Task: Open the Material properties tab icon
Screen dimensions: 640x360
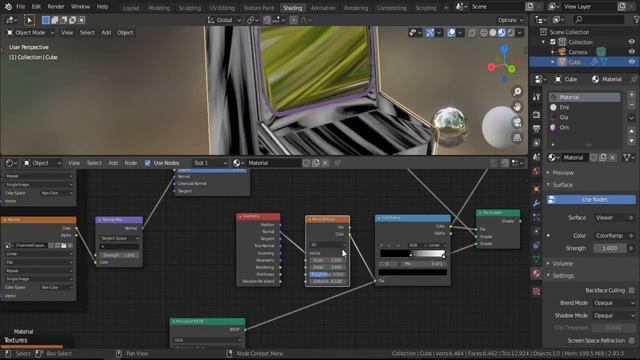Action: 536,273
